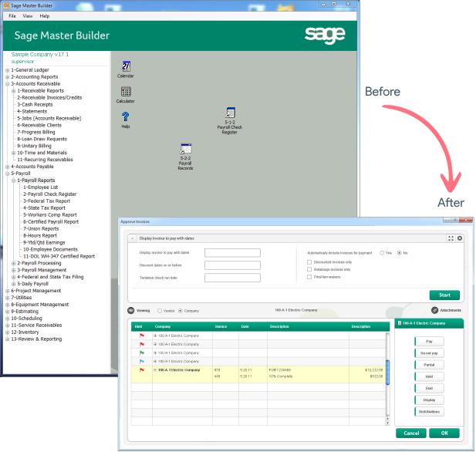This screenshot has height=452, width=476.
Task: Click the Do not pay button
Action: pyautogui.click(x=429, y=353)
